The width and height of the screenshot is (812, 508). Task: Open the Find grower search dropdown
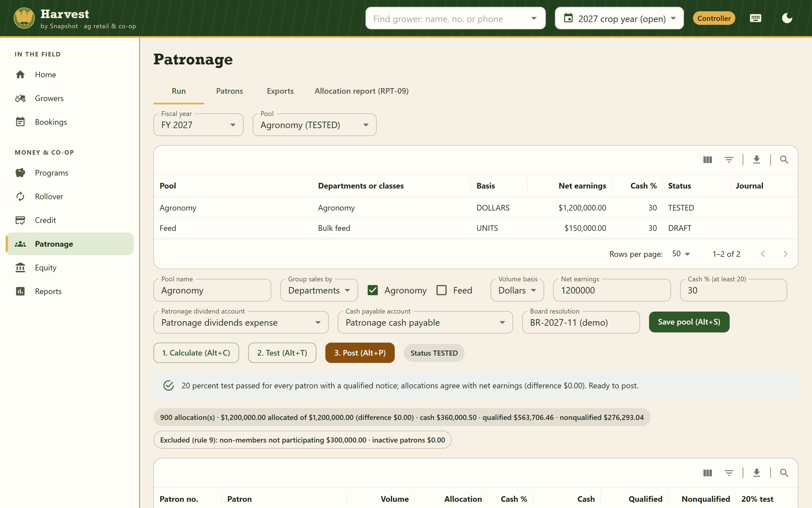coord(533,18)
